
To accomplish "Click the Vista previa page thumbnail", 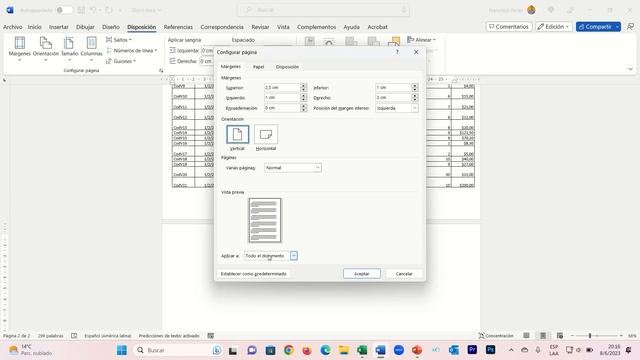I will [265, 220].
